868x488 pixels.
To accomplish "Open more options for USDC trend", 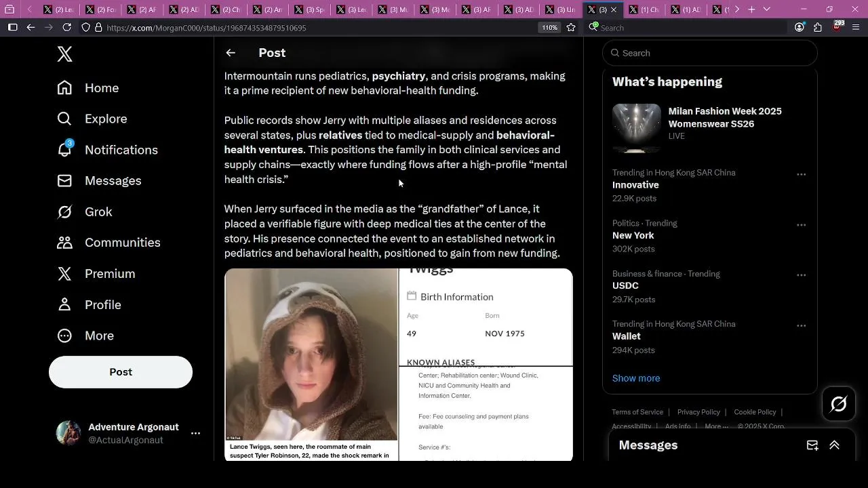I will [801, 275].
